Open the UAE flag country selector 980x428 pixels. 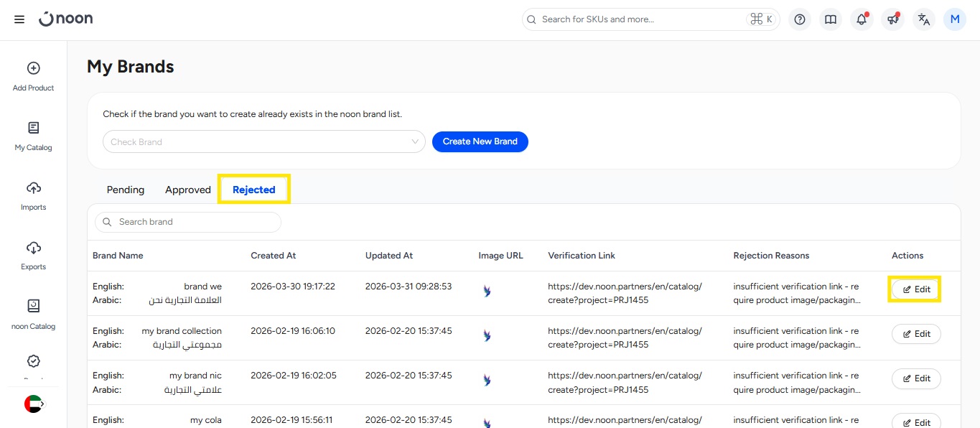[x=34, y=404]
